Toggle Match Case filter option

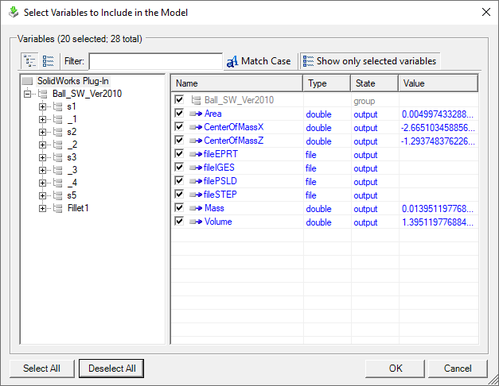(259, 61)
